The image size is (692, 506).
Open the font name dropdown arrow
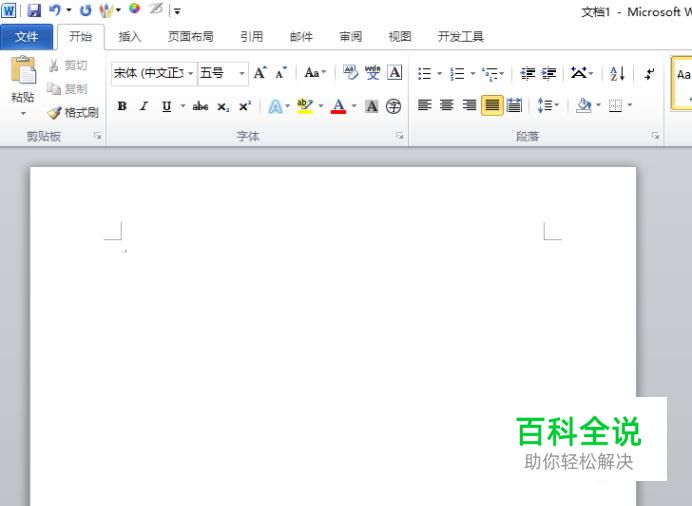(191, 73)
